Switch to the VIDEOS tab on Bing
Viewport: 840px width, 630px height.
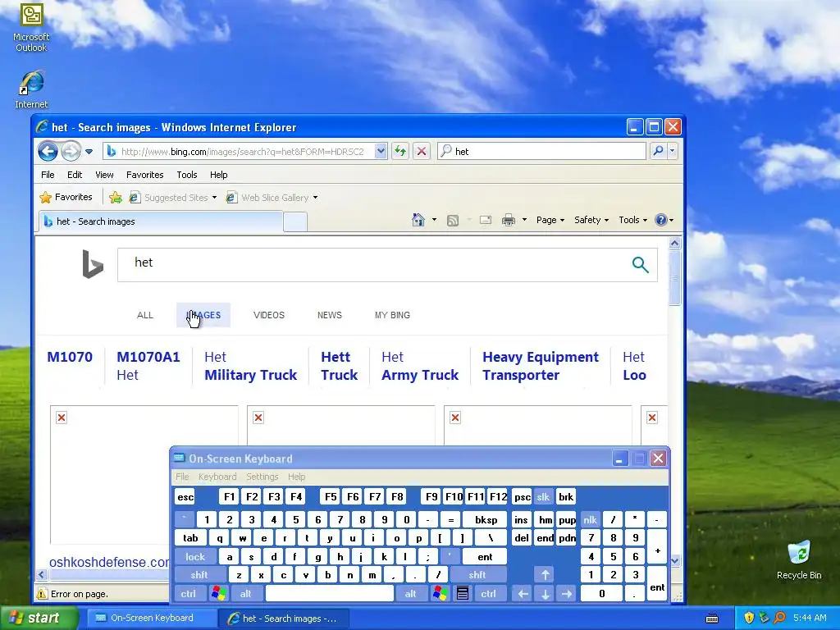[269, 315]
